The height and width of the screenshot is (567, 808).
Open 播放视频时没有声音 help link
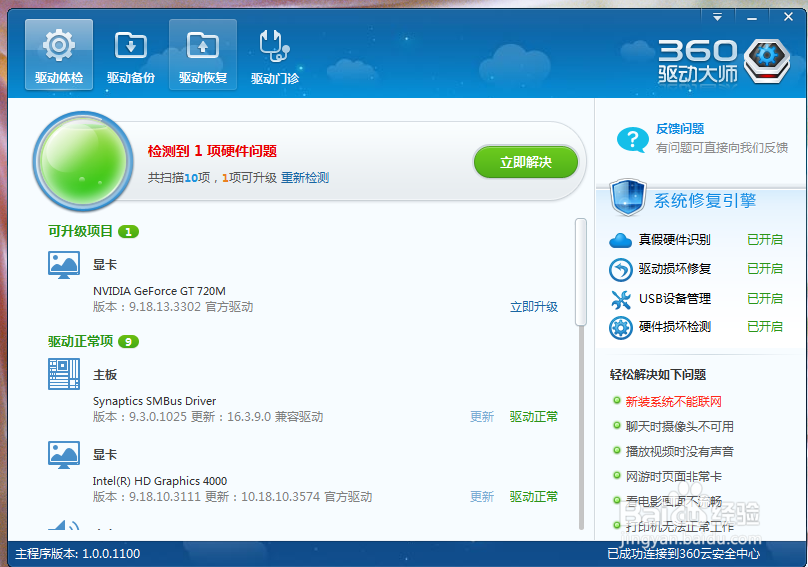tap(679, 452)
